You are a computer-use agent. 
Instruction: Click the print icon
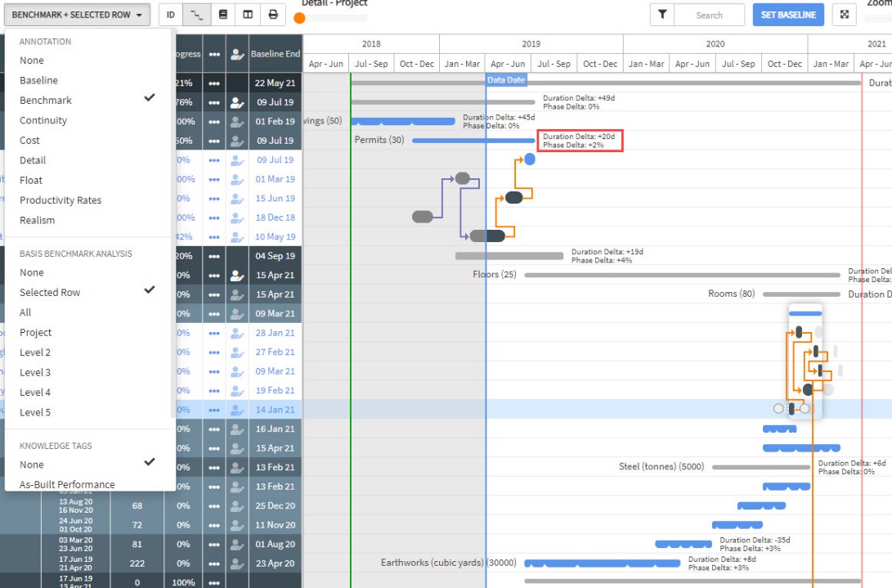273,15
